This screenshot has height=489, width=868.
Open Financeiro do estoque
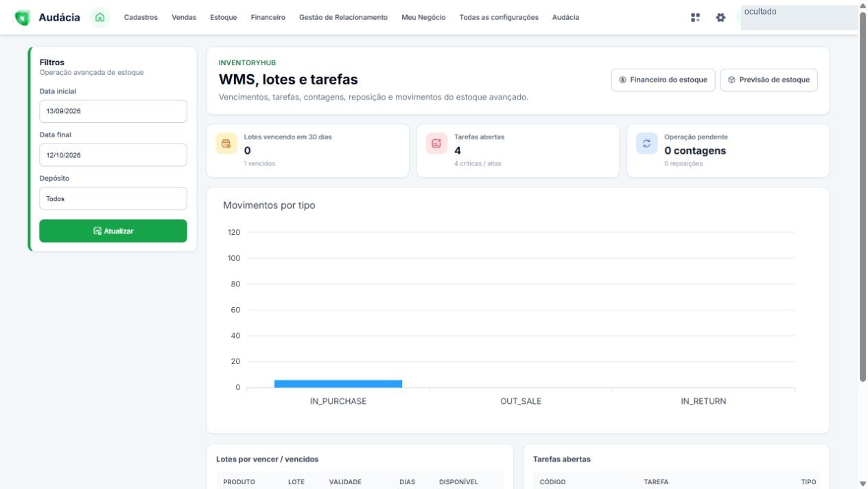click(x=663, y=80)
